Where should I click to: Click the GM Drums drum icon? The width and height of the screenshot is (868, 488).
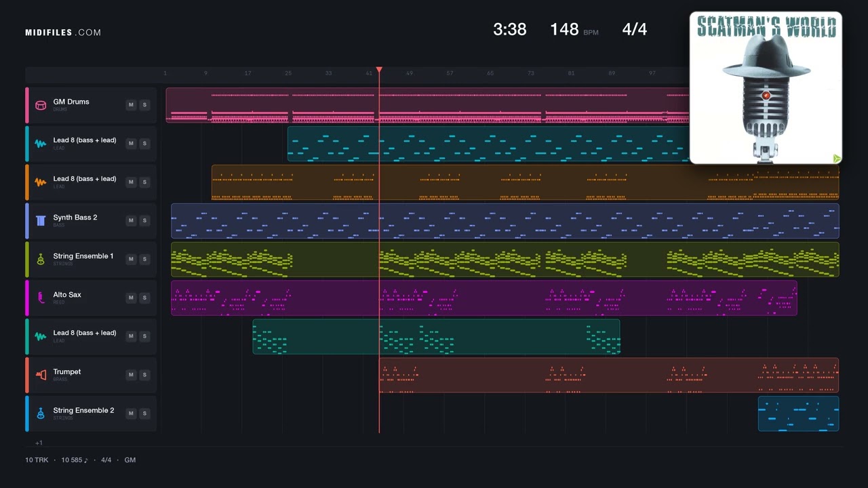(41, 105)
